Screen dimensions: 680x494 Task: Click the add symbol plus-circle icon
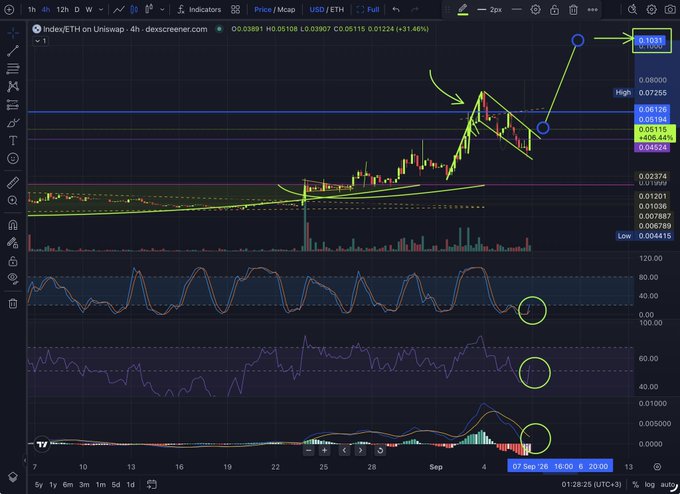(x=9, y=9)
